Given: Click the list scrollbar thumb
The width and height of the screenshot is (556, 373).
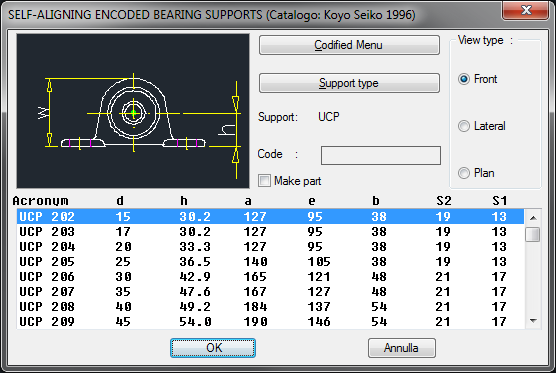Looking at the screenshot, I should pos(533,234).
